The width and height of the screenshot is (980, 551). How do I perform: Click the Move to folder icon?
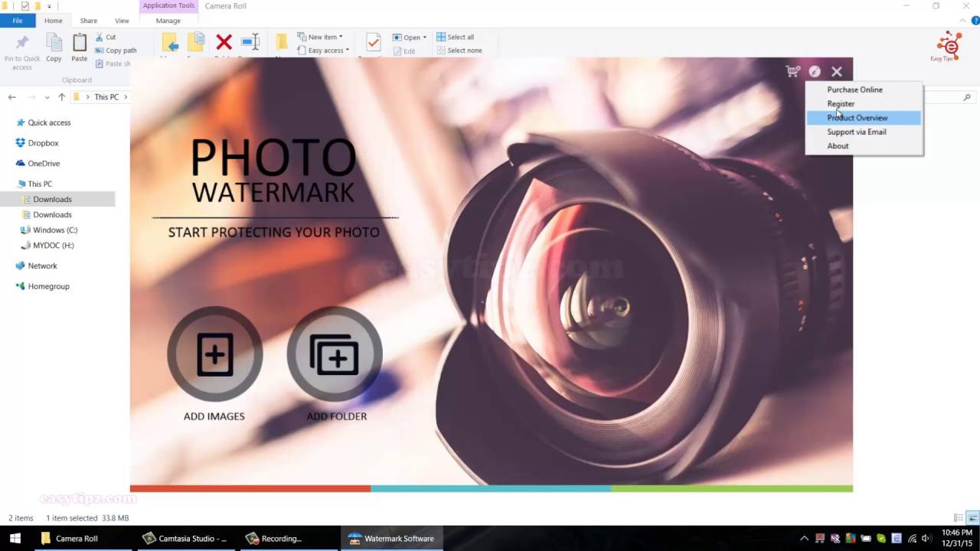170,43
